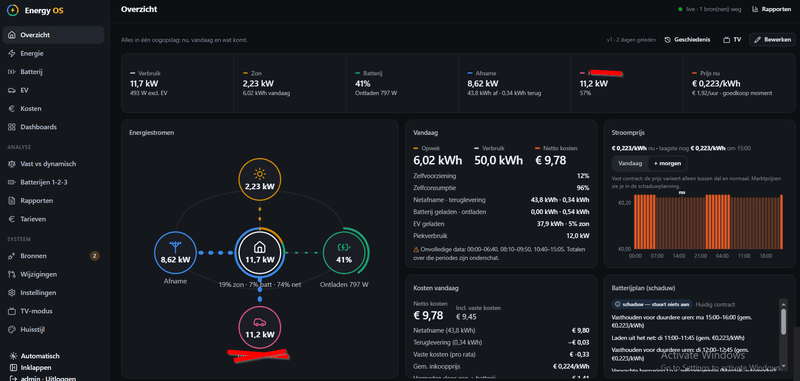This screenshot has height=381, width=800.
Task: Open the EV car icon in sidebar
Action: click(x=12, y=90)
